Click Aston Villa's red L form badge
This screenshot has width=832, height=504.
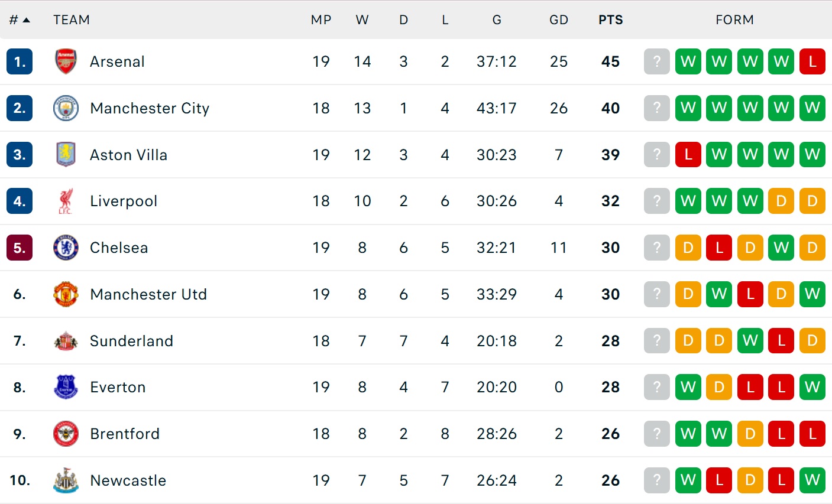[x=688, y=155]
